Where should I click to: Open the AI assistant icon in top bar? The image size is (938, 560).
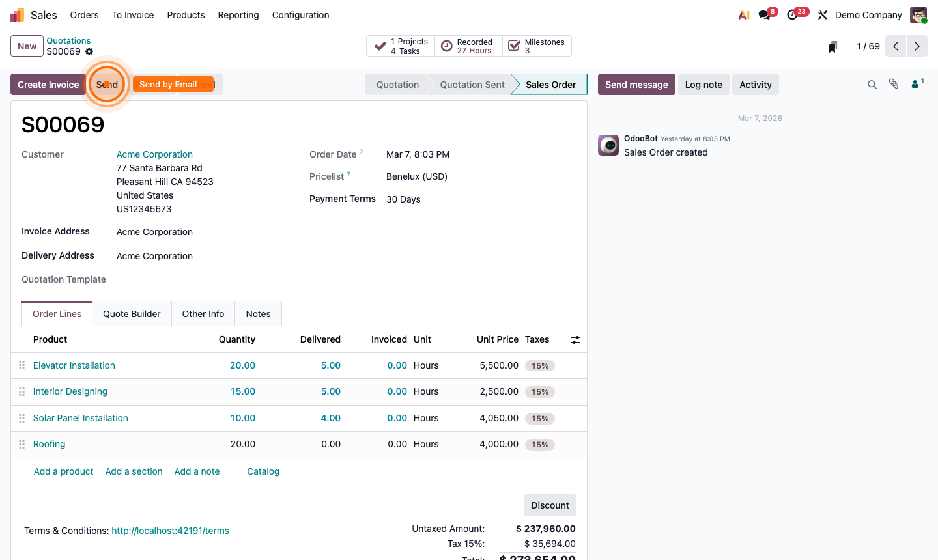tap(743, 15)
